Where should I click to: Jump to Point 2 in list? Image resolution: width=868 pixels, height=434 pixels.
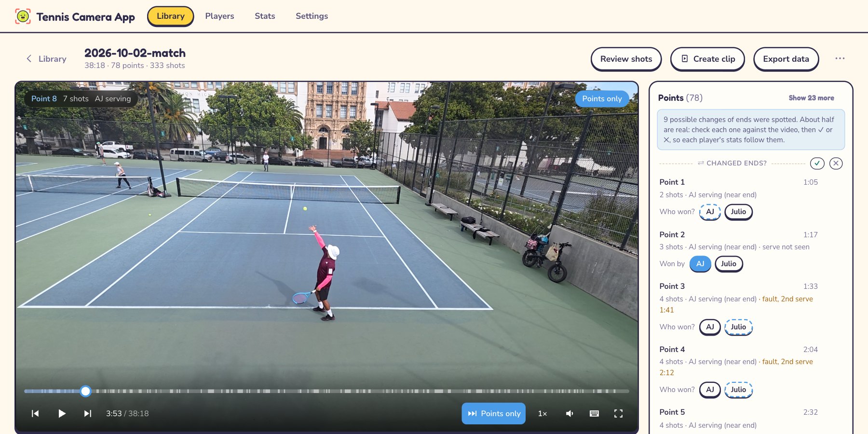(x=672, y=234)
